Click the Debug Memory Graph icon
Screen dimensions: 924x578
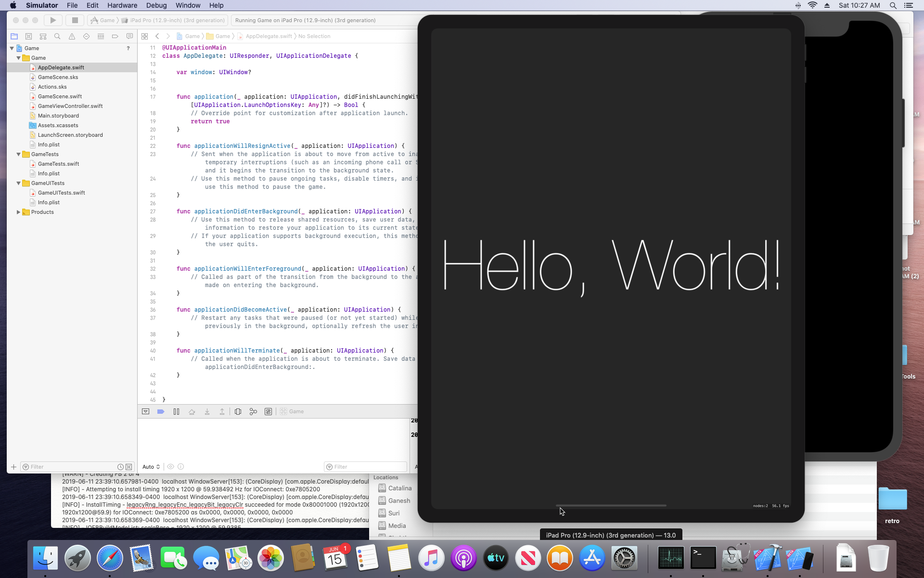tap(253, 411)
